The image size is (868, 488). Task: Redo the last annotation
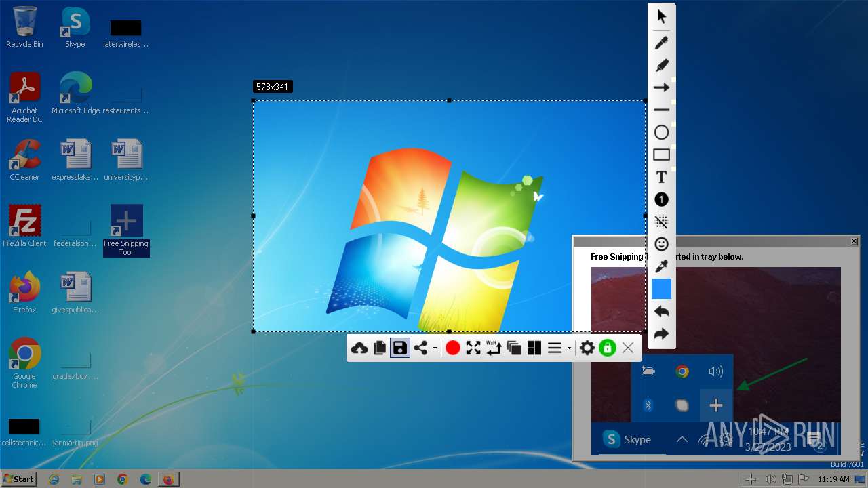click(661, 333)
